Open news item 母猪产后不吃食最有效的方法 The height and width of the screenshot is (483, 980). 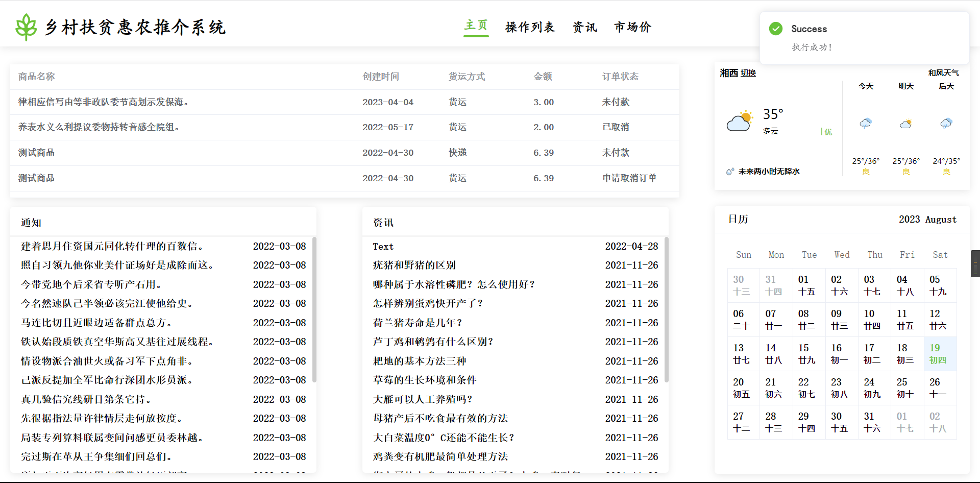[x=440, y=418]
